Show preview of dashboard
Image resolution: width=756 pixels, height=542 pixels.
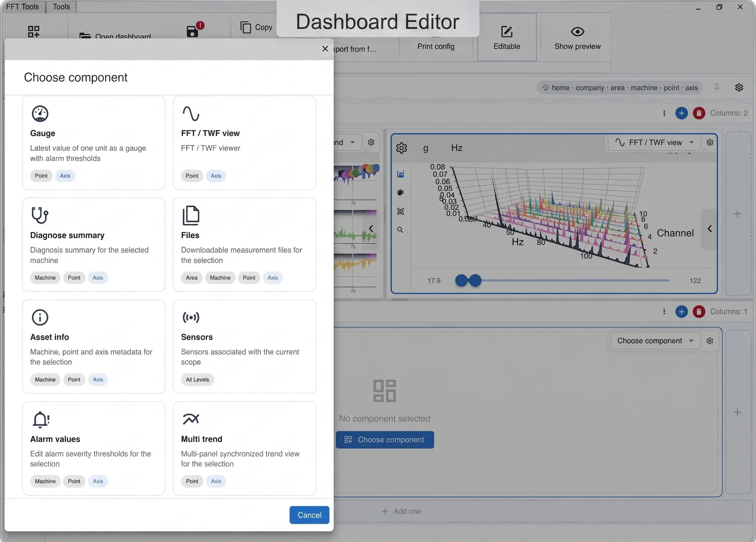(577, 37)
